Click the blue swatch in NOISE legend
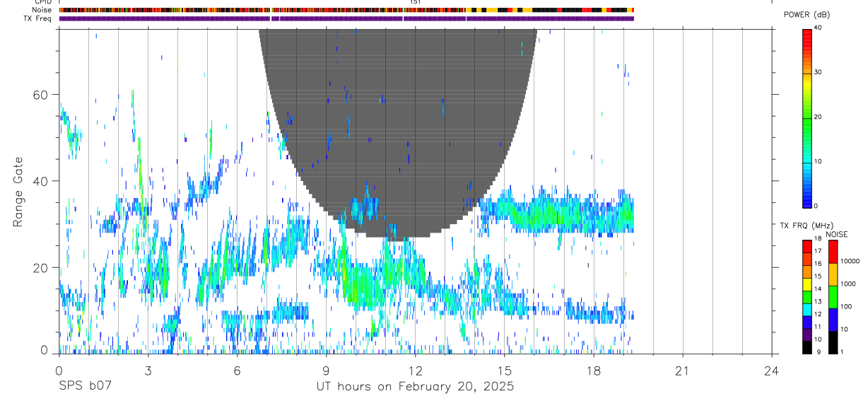This screenshot has width=868, height=401. click(x=833, y=320)
